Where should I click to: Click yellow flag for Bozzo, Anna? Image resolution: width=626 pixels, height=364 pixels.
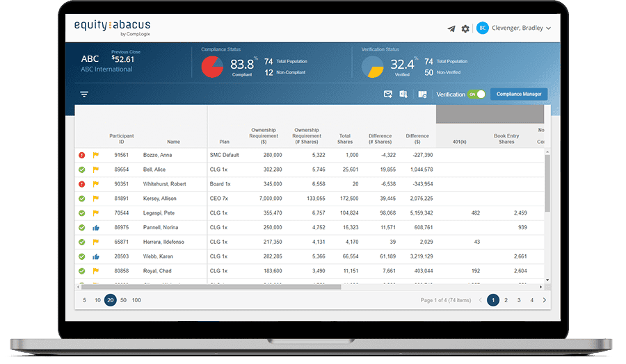[96, 155]
